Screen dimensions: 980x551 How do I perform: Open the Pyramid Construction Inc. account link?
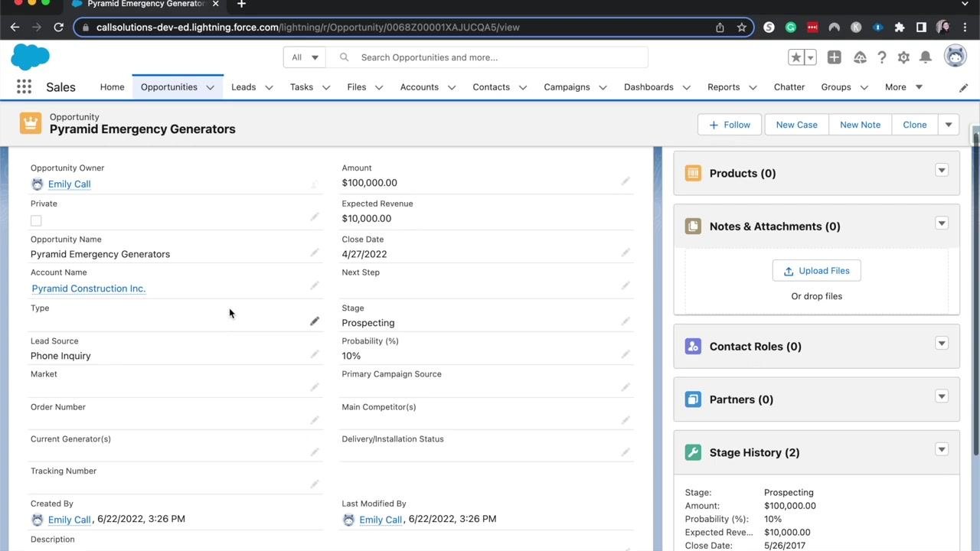[89, 289]
